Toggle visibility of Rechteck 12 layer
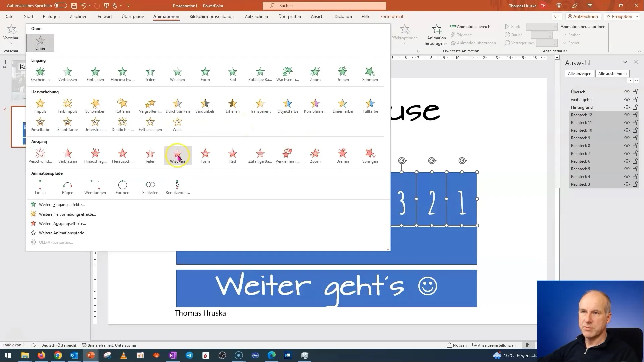 point(628,115)
